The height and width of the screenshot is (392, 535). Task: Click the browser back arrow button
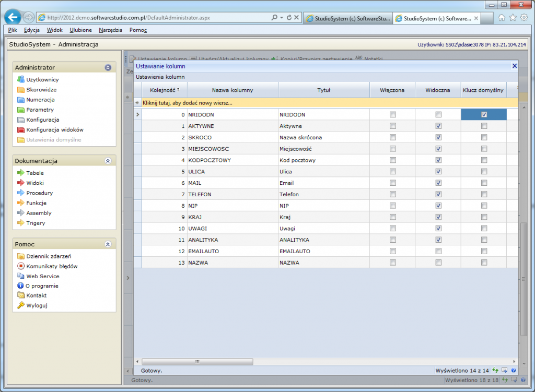13,17
